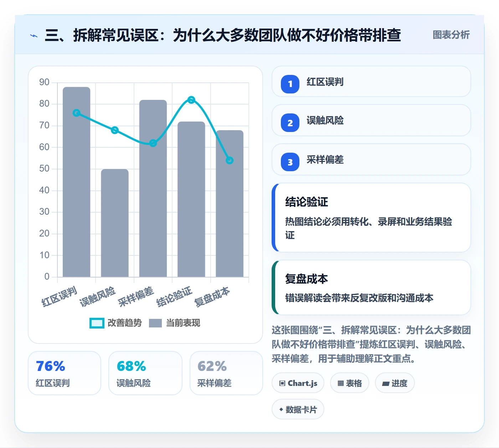Open the 复盘成本 card
Viewport: 499px width, 448px height.
tap(371, 287)
